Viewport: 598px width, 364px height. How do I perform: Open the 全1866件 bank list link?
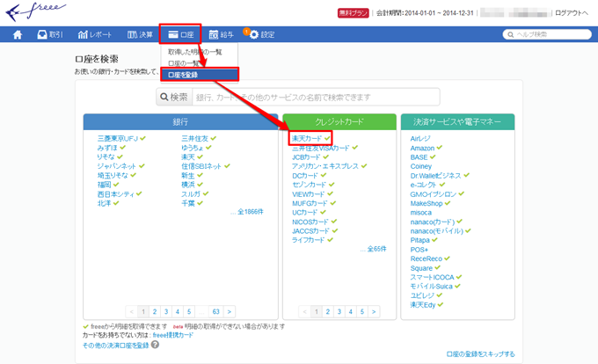[251, 212]
